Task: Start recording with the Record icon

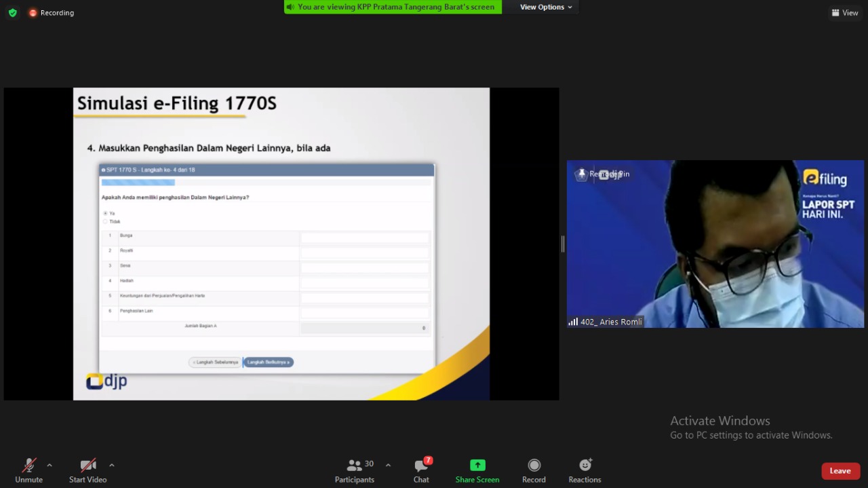Action: (x=534, y=466)
